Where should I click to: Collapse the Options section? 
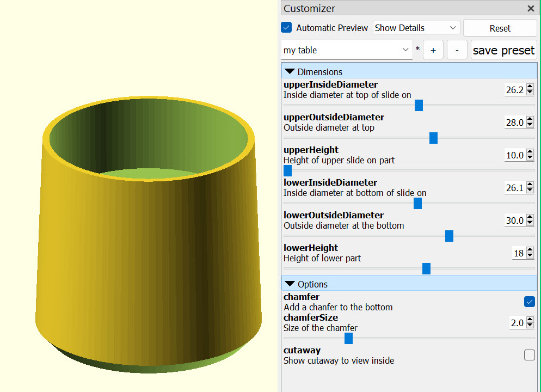click(x=290, y=284)
